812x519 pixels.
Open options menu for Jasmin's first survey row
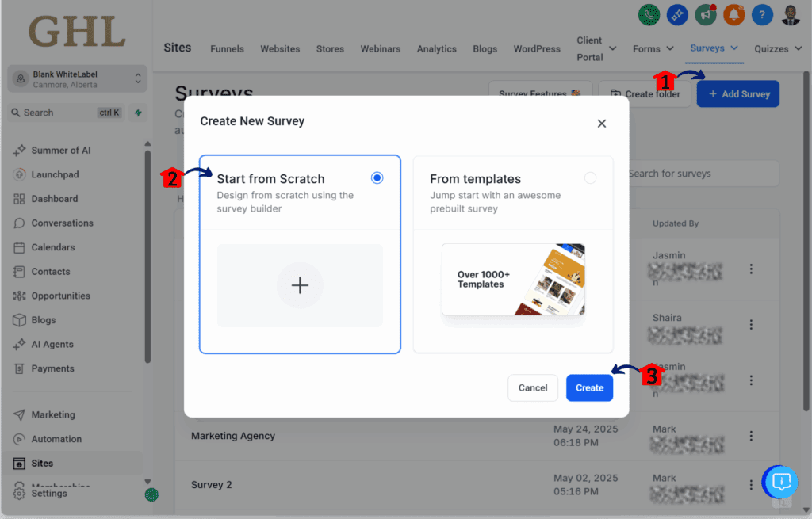pos(751,269)
